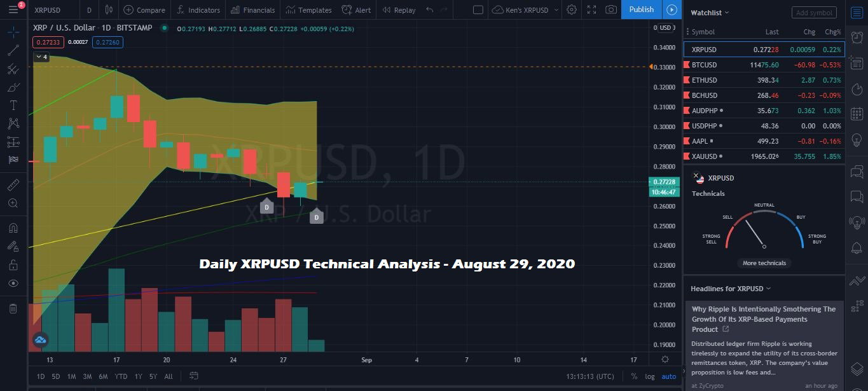The height and width of the screenshot is (391, 868).
Task: Open the go to date tool
Action: [194, 376]
